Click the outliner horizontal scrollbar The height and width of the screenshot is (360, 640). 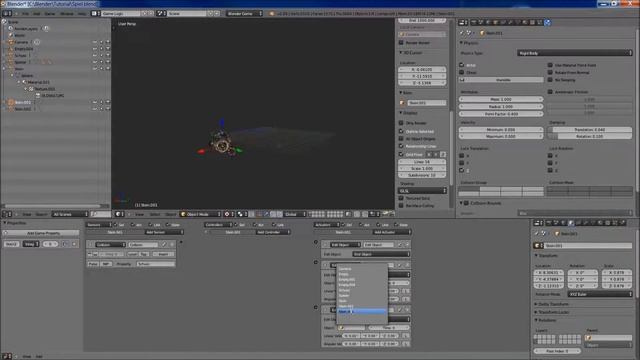(x=52, y=206)
